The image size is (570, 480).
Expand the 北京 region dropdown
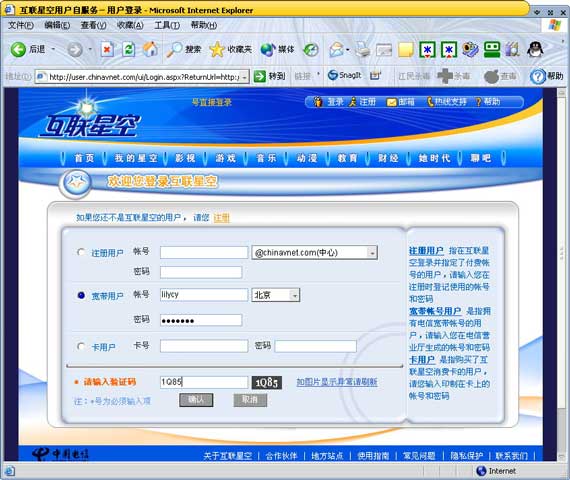point(295,295)
